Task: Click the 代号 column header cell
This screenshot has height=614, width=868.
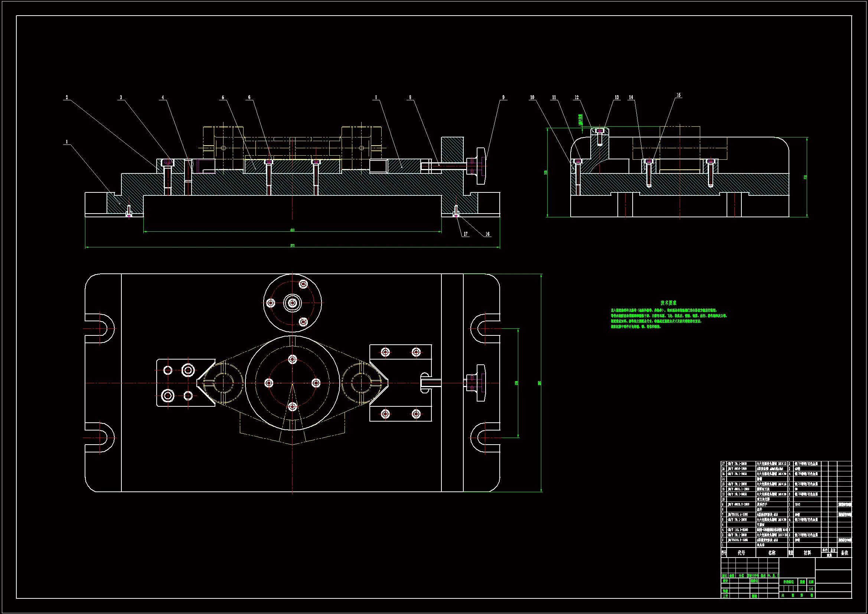Action: click(x=741, y=553)
